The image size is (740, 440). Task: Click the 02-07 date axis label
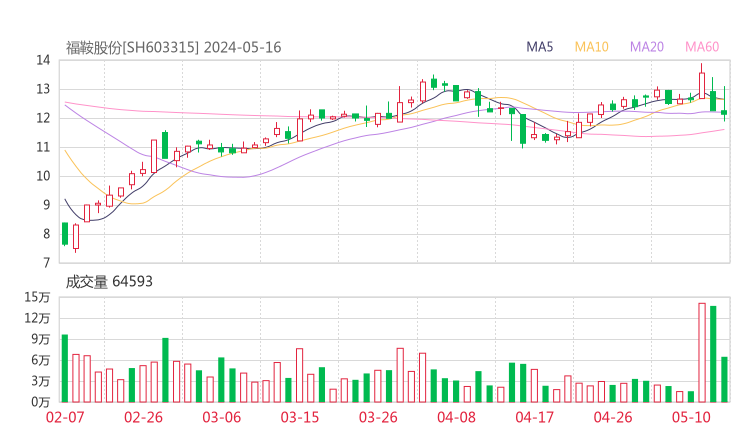coord(65,417)
